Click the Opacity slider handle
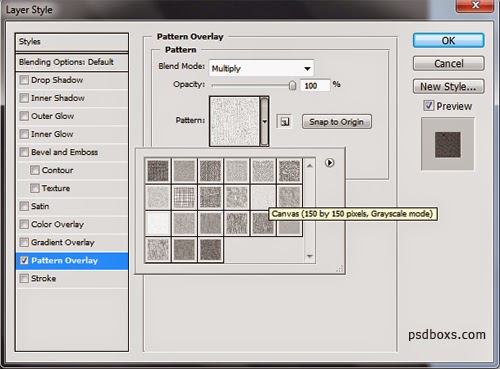This screenshot has height=369, width=500. coord(292,85)
